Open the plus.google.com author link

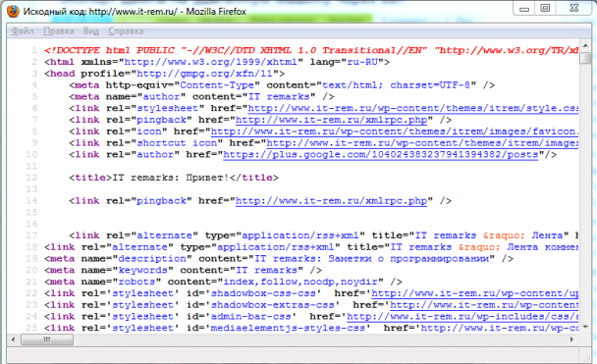(381, 154)
